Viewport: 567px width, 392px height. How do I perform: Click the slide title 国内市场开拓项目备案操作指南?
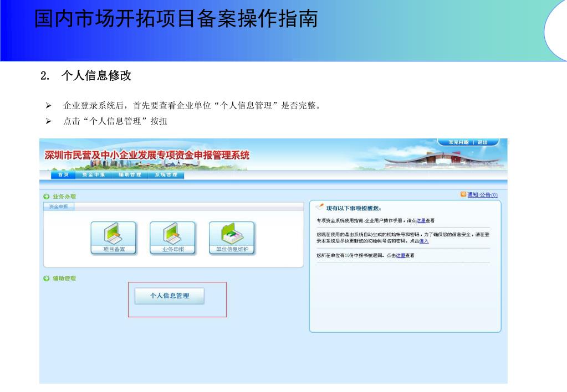coord(176,19)
